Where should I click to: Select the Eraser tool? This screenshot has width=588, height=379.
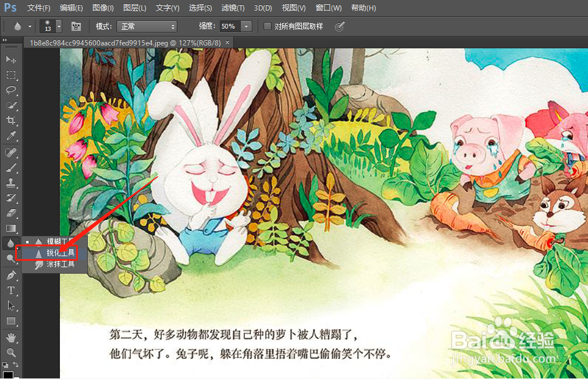click(x=11, y=213)
